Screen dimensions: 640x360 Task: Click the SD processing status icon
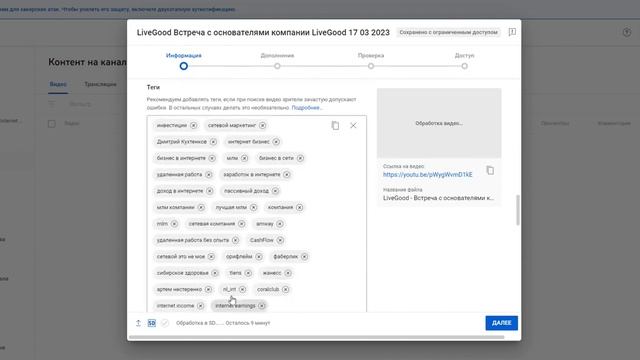151,323
